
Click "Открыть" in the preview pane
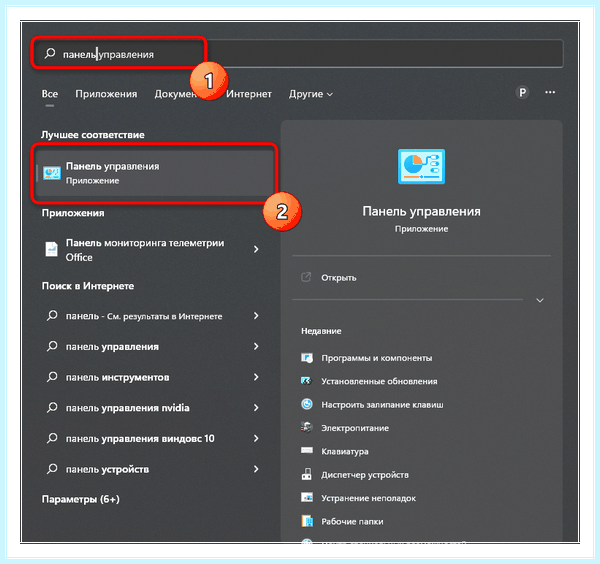pyautogui.click(x=339, y=278)
